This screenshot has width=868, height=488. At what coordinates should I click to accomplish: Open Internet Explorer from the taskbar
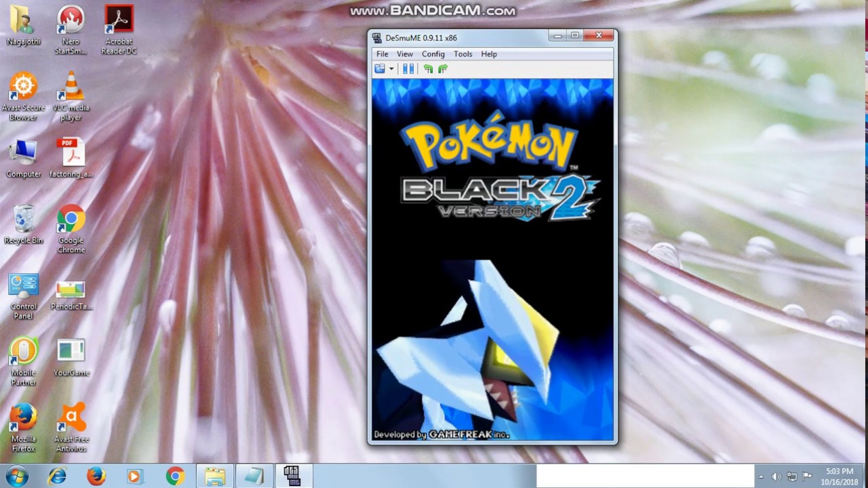click(x=57, y=476)
